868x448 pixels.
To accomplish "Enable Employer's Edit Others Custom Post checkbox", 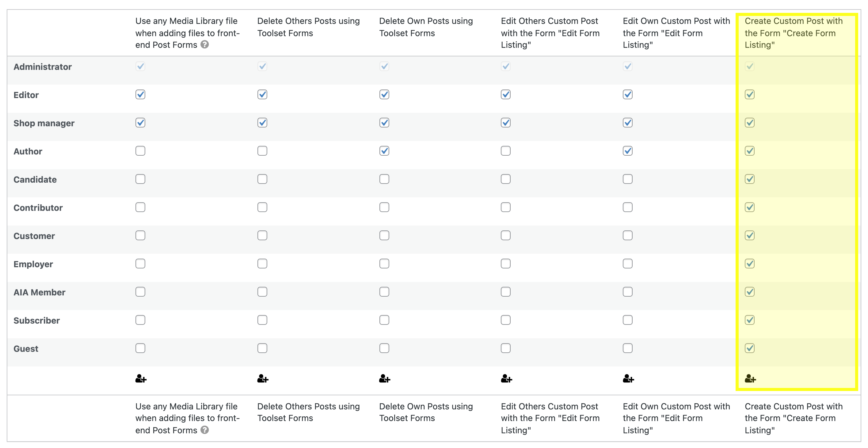I will (x=506, y=264).
